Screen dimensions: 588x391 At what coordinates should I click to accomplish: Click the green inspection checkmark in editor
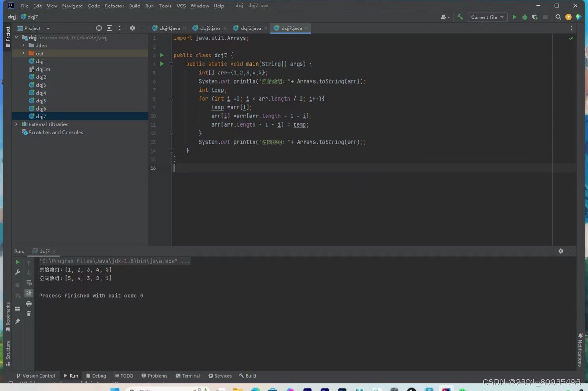pyautogui.click(x=571, y=39)
